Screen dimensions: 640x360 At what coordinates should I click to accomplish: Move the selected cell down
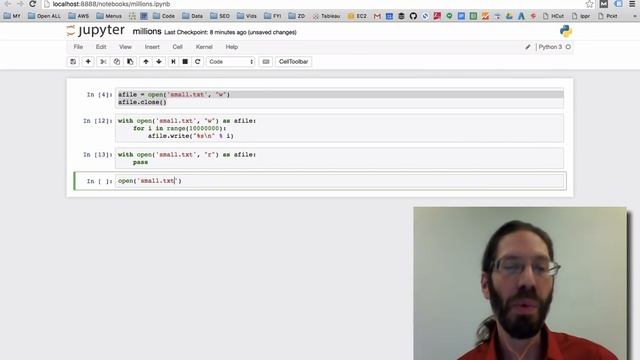click(159, 62)
